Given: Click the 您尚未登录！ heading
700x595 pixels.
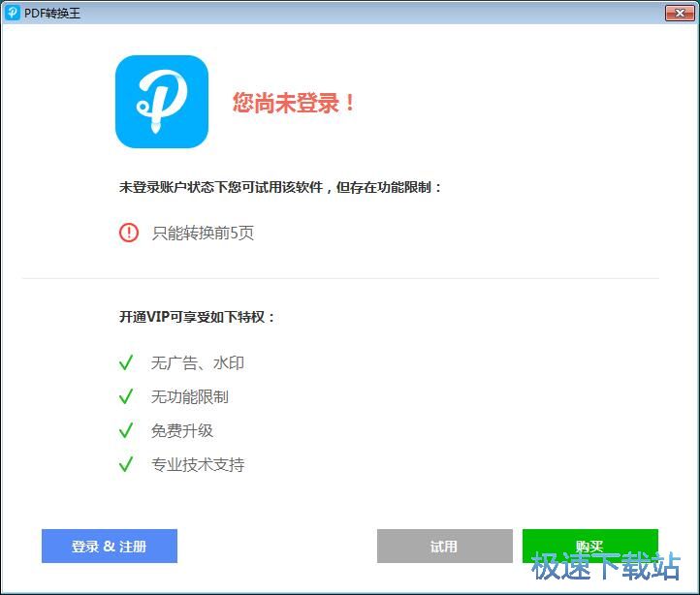Looking at the screenshot, I should 294,103.
